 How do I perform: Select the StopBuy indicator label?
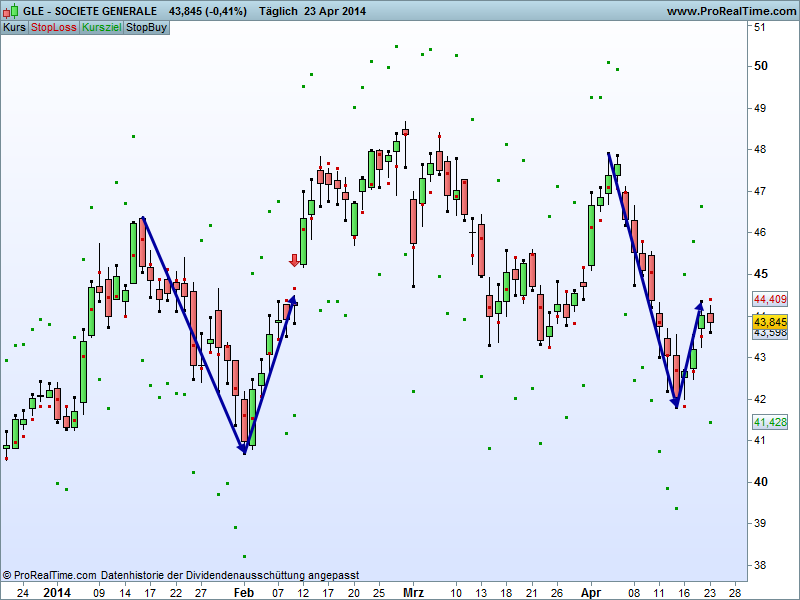click(x=146, y=28)
